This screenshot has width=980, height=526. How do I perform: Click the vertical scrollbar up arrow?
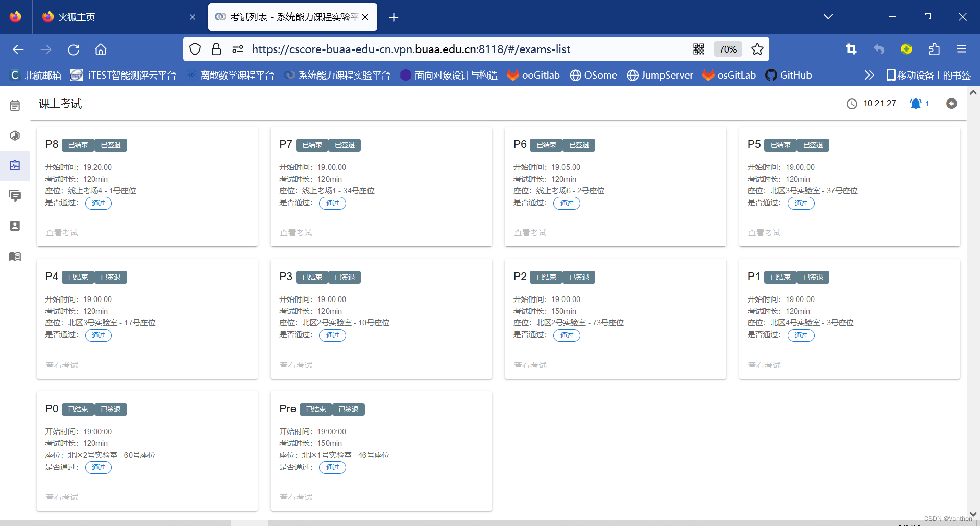coord(973,93)
